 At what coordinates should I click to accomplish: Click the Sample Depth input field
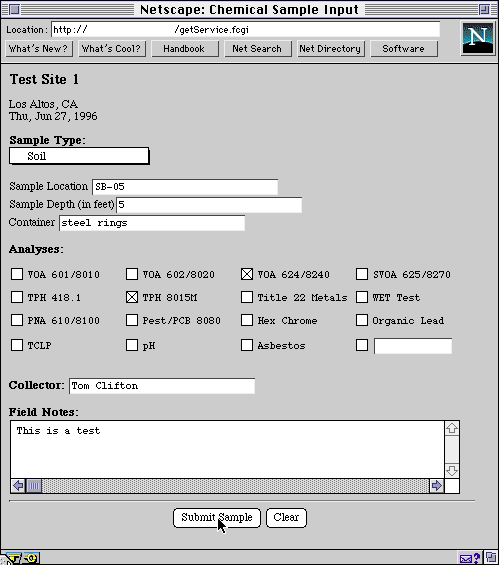pyautogui.click(x=209, y=205)
